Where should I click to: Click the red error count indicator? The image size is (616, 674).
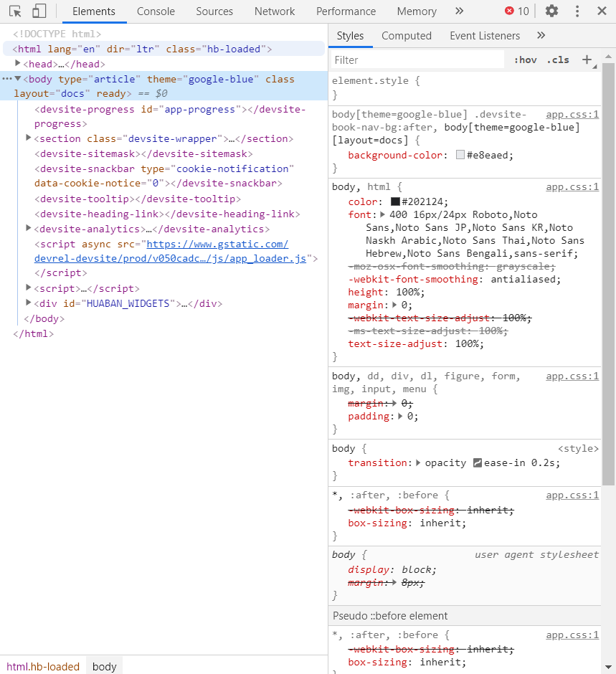point(517,11)
